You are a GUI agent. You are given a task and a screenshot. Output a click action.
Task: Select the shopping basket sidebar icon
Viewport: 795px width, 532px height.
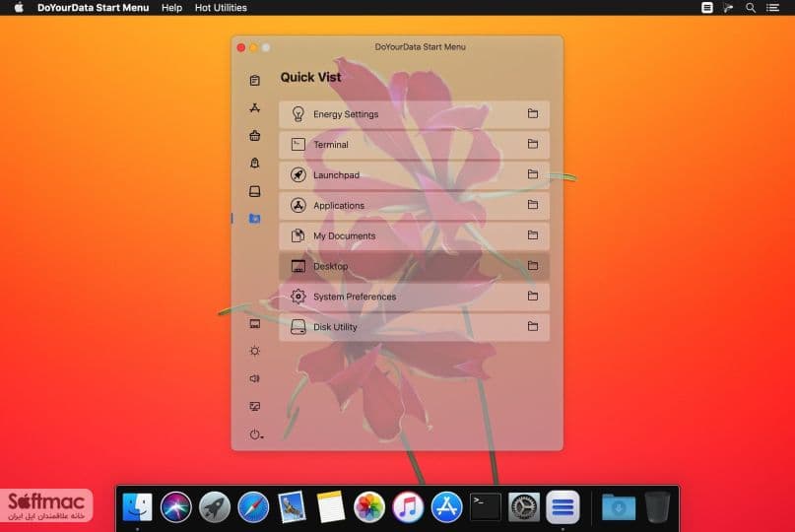(x=254, y=135)
